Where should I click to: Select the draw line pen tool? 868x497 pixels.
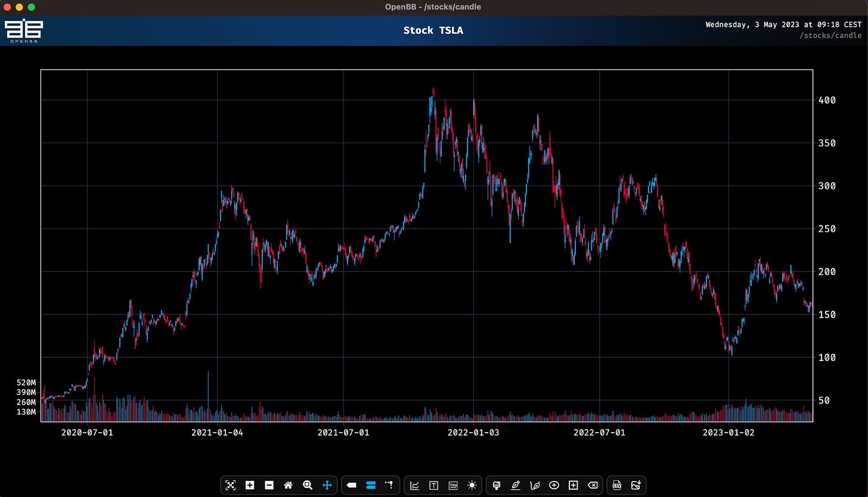tap(516, 485)
